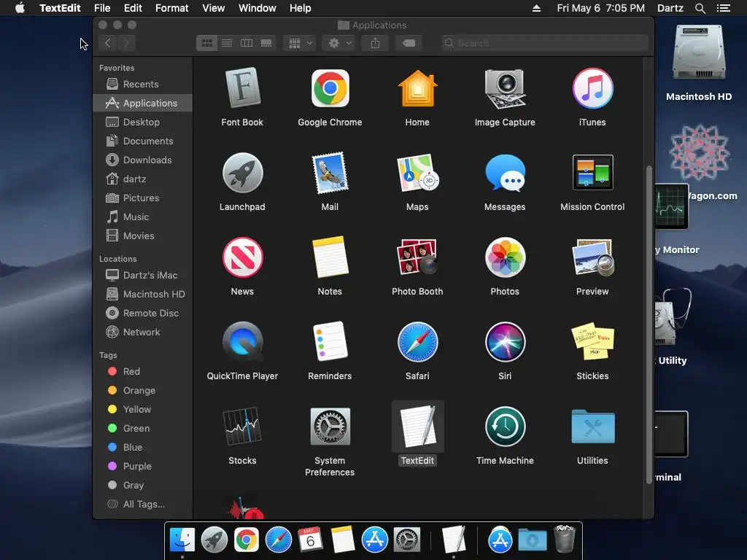The width and height of the screenshot is (747, 560).
Task: Select the Notes app in Finder window
Action: pyautogui.click(x=330, y=257)
